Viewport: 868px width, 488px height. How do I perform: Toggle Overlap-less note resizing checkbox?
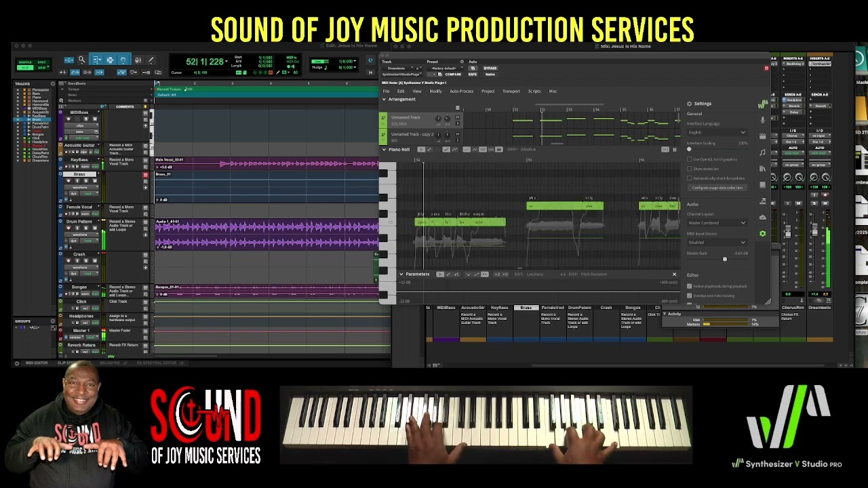tap(689, 296)
